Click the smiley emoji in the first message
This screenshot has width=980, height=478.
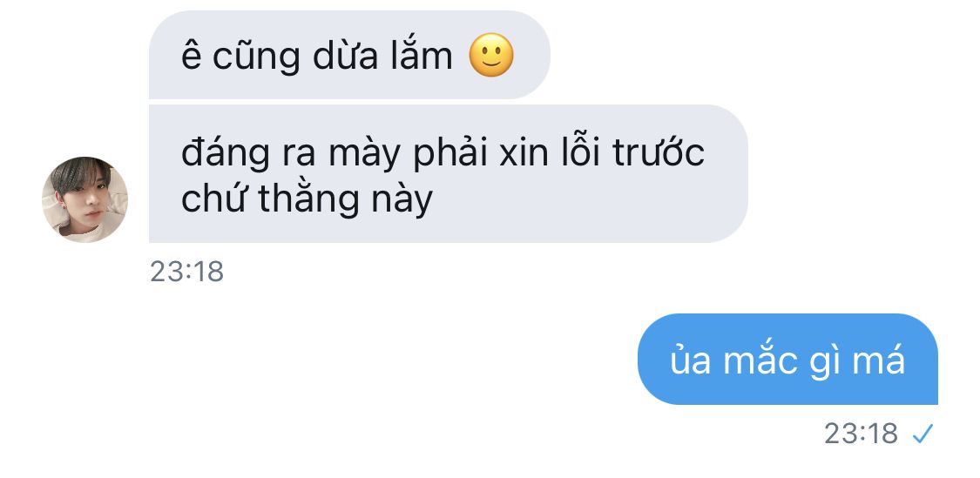tap(491, 55)
